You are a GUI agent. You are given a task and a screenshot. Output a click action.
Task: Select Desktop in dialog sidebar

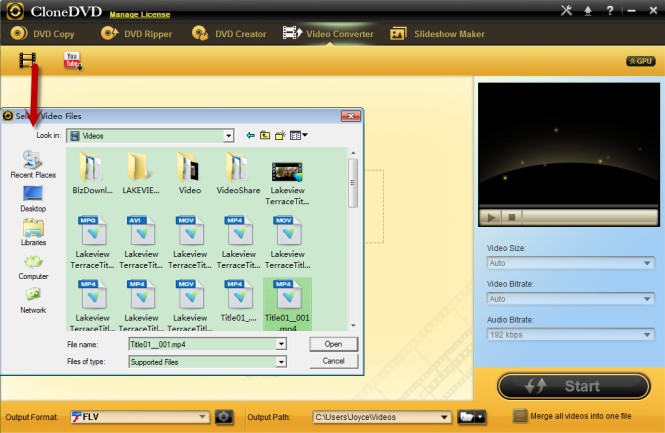pyautogui.click(x=33, y=199)
